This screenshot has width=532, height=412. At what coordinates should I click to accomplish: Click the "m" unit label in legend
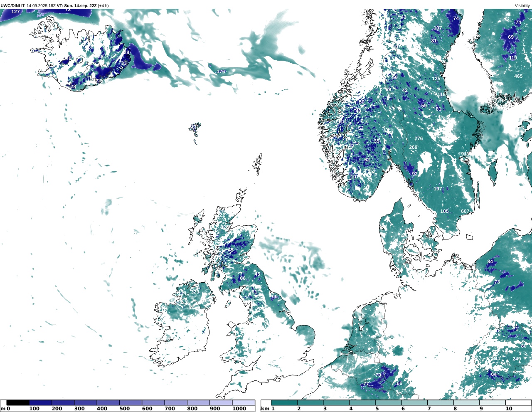(2, 409)
